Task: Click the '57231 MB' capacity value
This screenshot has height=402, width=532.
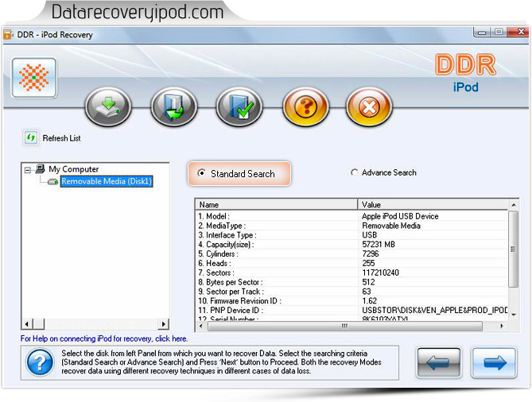Action: coord(379,245)
